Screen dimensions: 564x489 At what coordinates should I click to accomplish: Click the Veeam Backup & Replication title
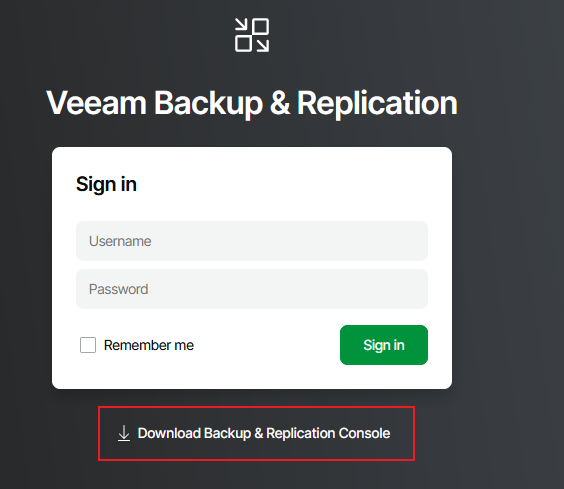click(252, 103)
